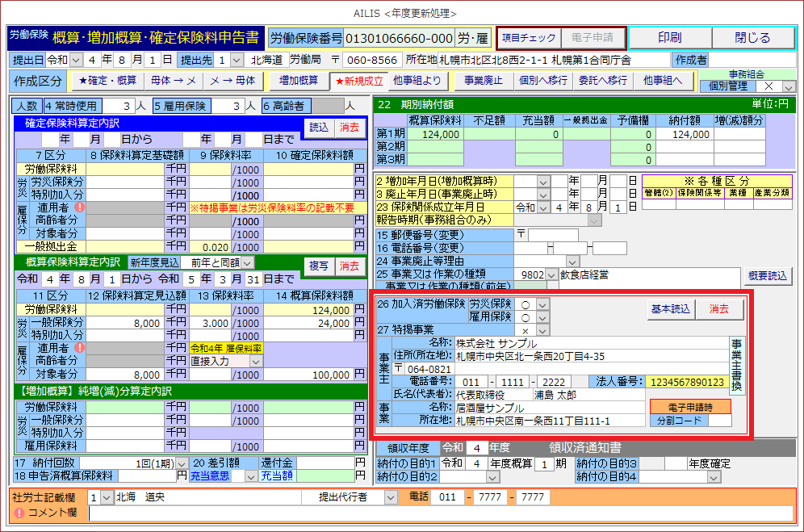The height and width of the screenshot is (532, 804).
Task: Switch to the ★新規成立 creation type
Action: [360, 81]
